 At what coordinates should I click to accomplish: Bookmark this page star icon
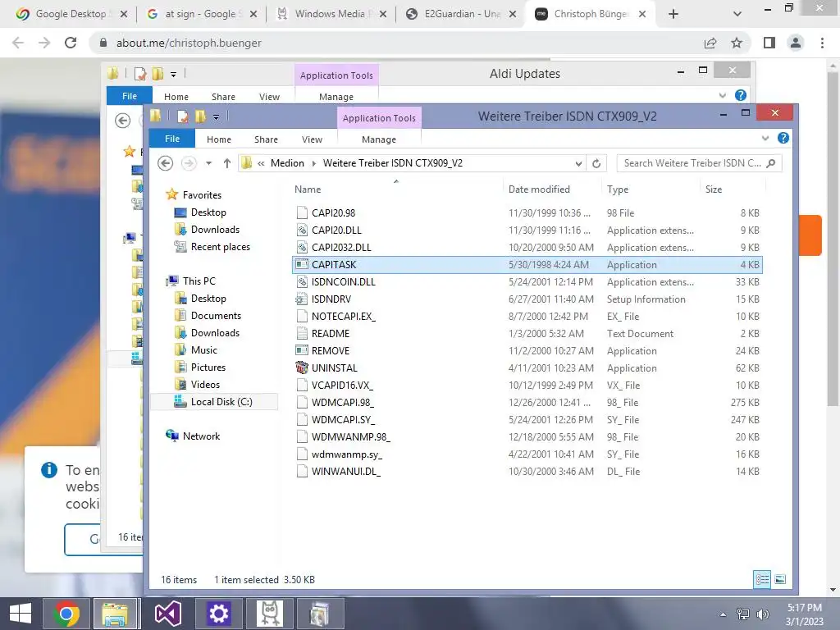(x=737, y=43)
